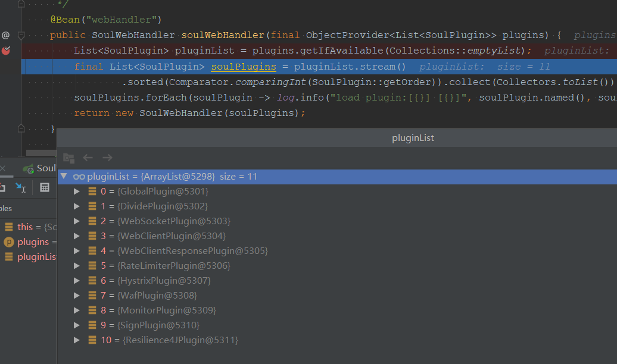Select the ArrayList@5298 pluginList root row

tap(337, 177)
